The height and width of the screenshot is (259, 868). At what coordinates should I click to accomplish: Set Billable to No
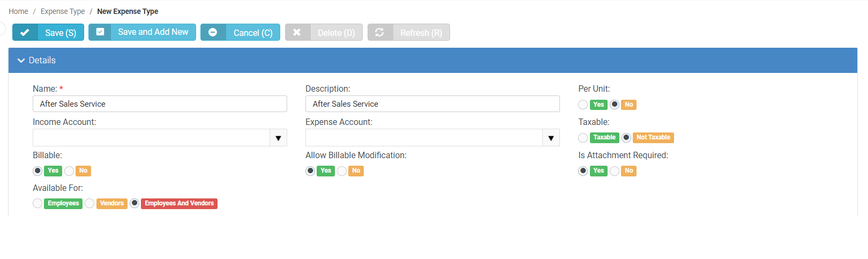click(69, 171)
